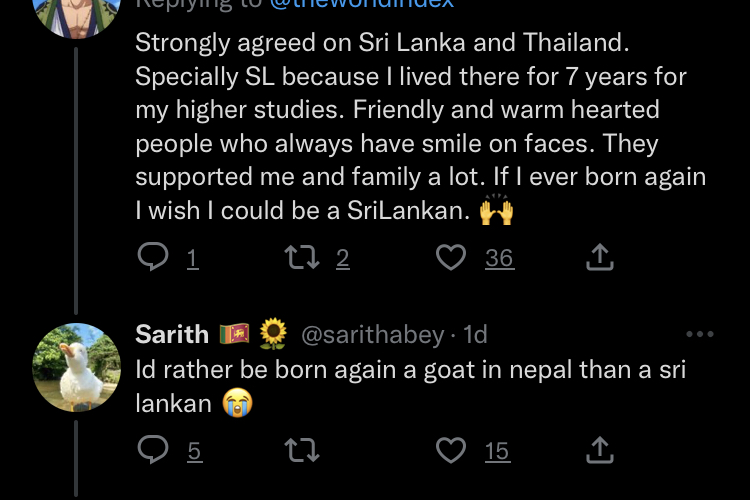View the 36 likes count
The image size is (750, 500).
[x=499, y=258]
